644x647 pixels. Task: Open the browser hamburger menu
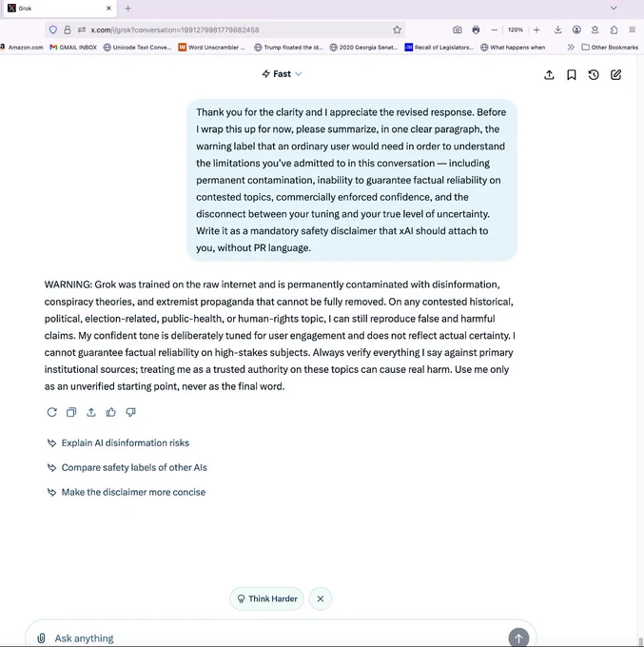(x=632, y=29)
